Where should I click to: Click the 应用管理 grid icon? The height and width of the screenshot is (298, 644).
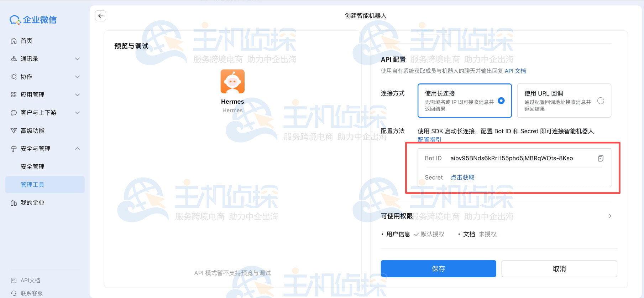click(x=14, y=94)
